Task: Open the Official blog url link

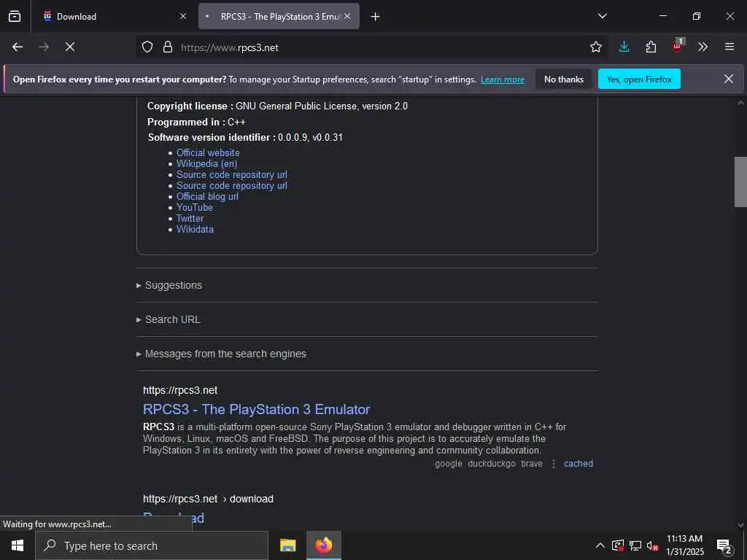Action: click(207, 197)
